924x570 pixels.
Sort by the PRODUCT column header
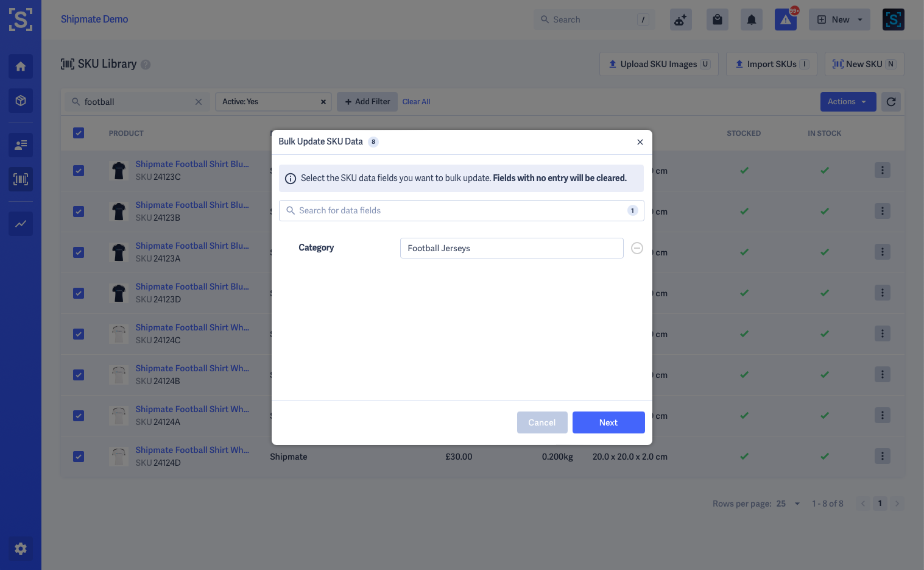point(126,134)
